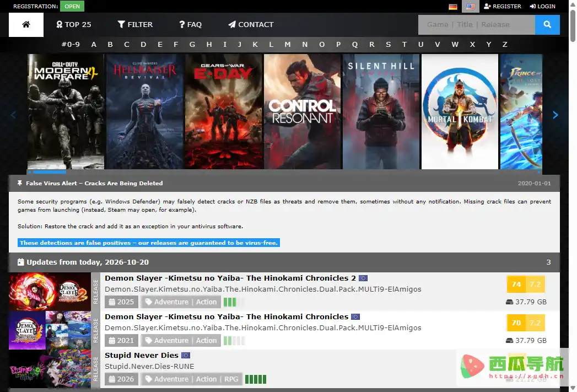Click the 2025 release year tag
The height and width of the screenshot is (392, 577).
tap(121, 302)
